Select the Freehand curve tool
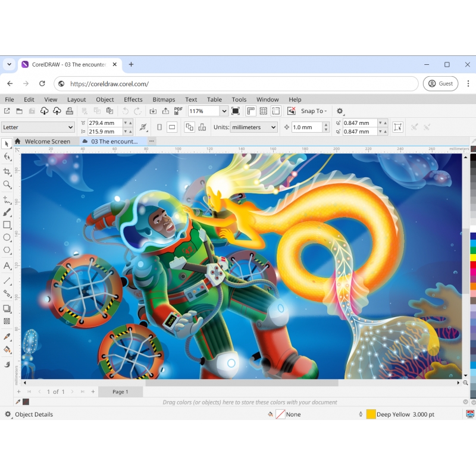Viewport: 476px width, 476px height. pos(7,200)
